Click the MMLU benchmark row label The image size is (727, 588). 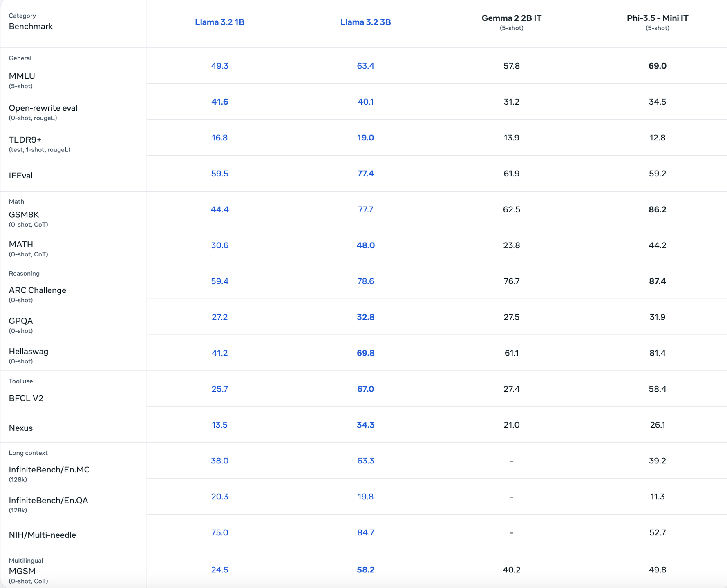tap(22, 76)
